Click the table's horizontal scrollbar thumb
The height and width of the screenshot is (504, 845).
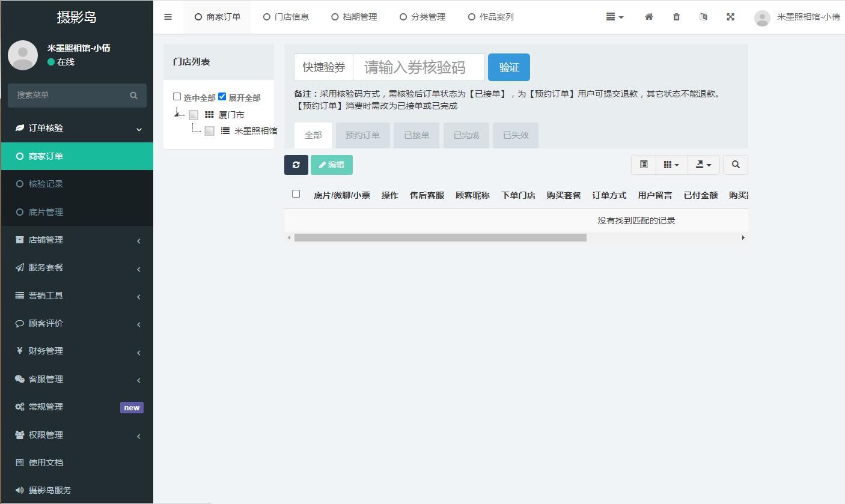click(440, 238)
